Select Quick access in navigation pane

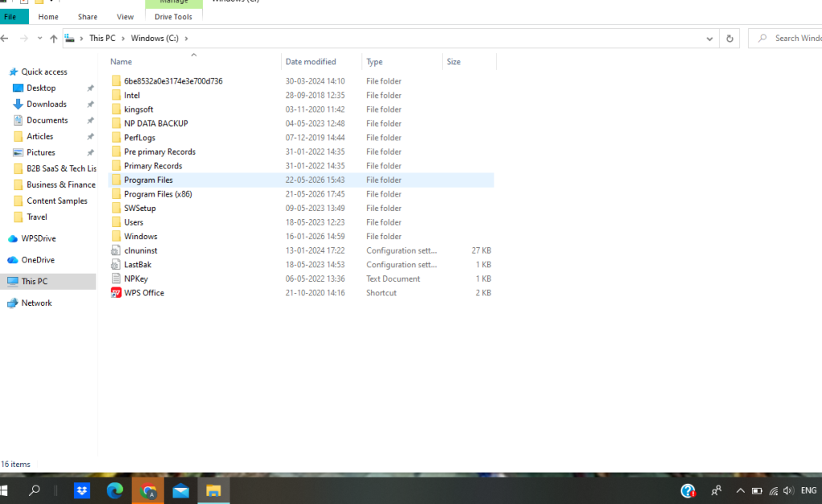[44, 71]
